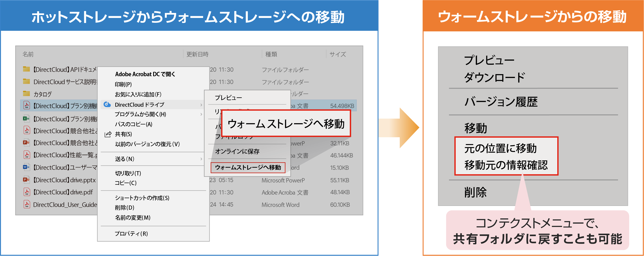This screenshot has width=644, height=256.
Task: Select 移動元の情報確認
Action: (x=506, y=165)
